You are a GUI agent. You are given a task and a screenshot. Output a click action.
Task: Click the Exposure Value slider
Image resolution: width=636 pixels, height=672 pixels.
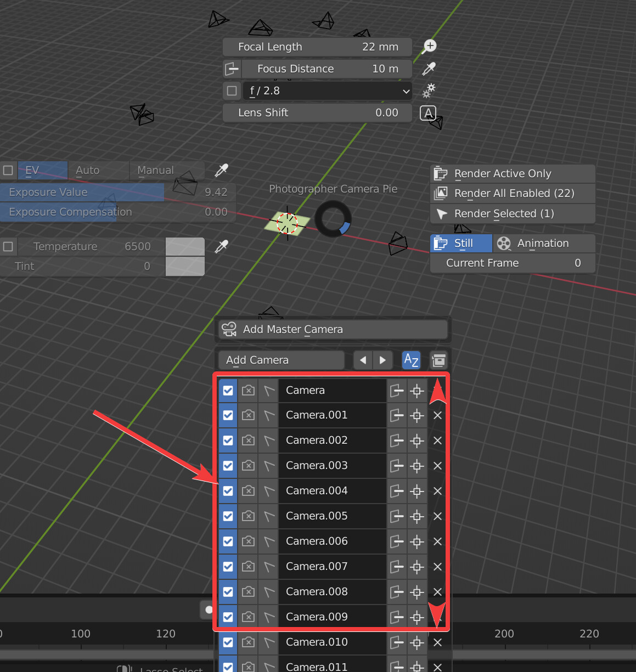(118, 192)
